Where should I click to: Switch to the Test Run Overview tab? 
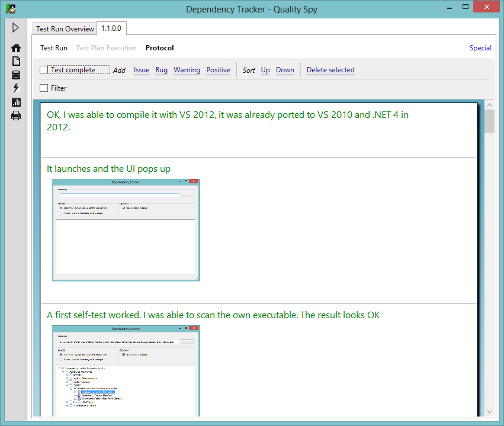(65, 29)
